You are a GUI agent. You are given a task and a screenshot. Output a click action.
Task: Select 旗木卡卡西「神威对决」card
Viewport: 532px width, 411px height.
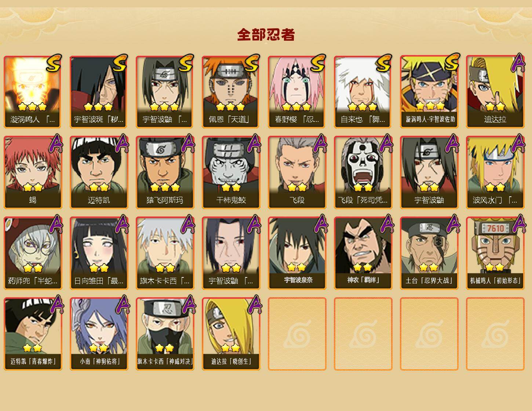coord(165,334)
